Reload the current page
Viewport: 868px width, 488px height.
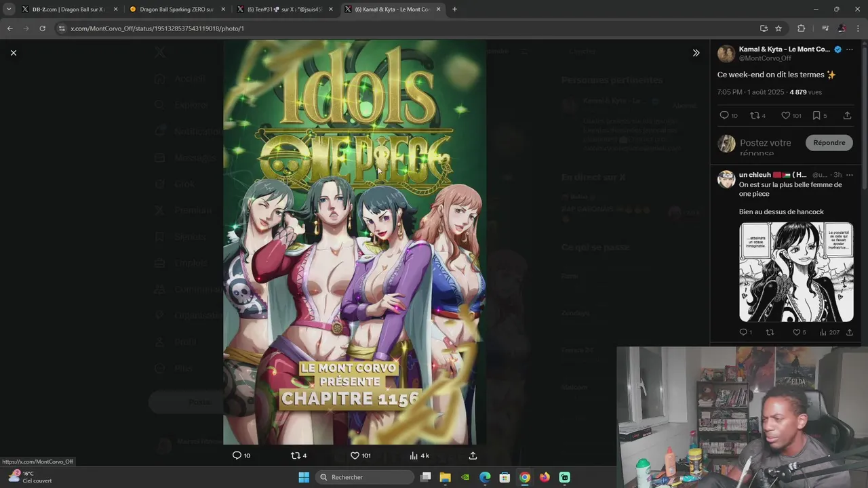click(42, 28)
